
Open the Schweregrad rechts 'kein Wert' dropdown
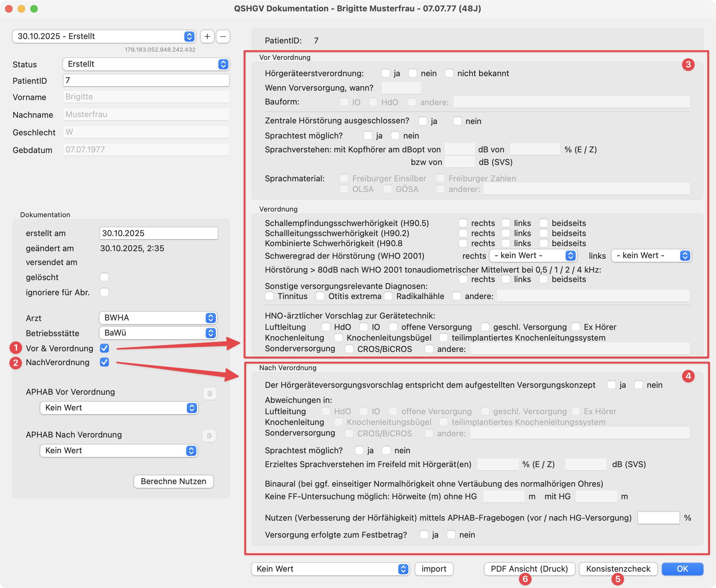[x=533, y=255]
